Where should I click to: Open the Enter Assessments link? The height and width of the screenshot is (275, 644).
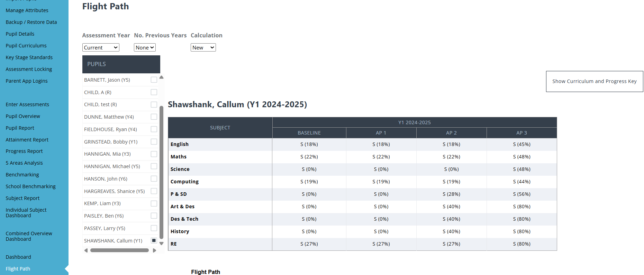pyautogui.click(x=27, y=104)
